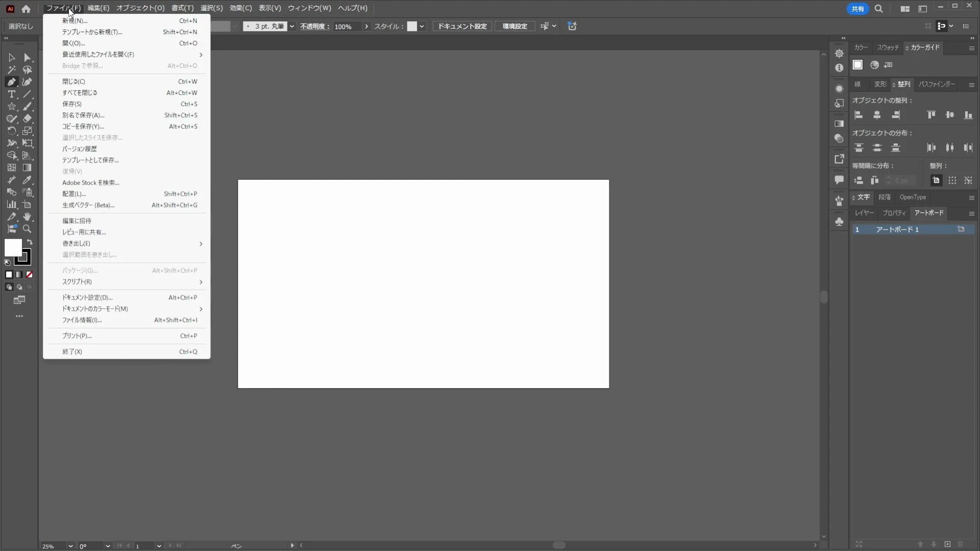Select the Magic Wand tool
Screen dimensions: 980x551
coord(11,70)
